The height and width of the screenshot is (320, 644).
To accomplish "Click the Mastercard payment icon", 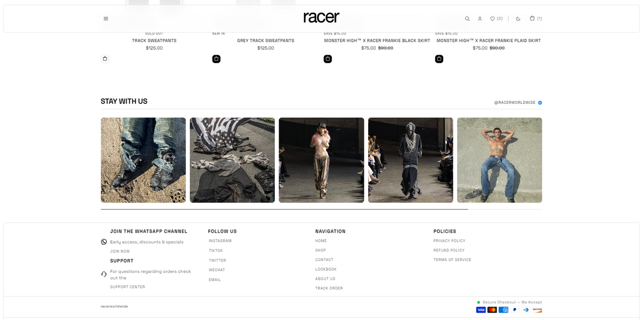I will point(492,310).
